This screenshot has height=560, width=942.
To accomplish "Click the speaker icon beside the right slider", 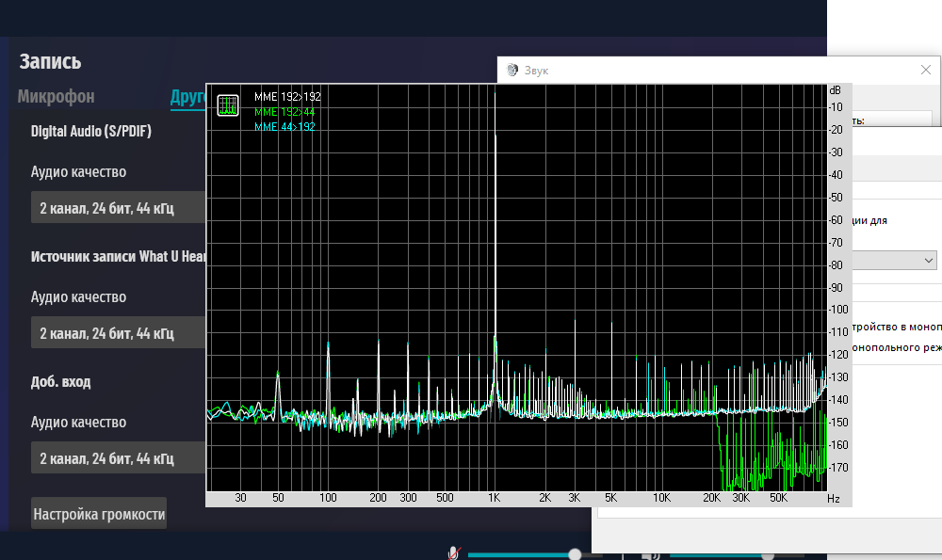I will 653,554.
